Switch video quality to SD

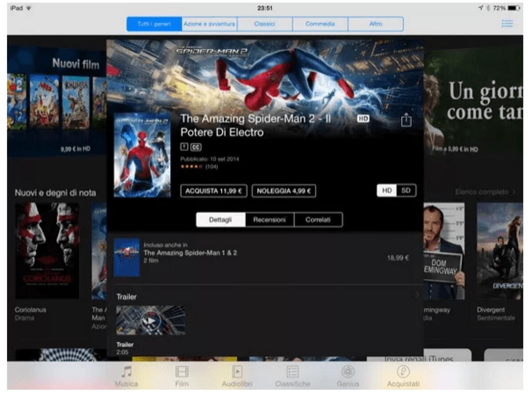point(407,190)
